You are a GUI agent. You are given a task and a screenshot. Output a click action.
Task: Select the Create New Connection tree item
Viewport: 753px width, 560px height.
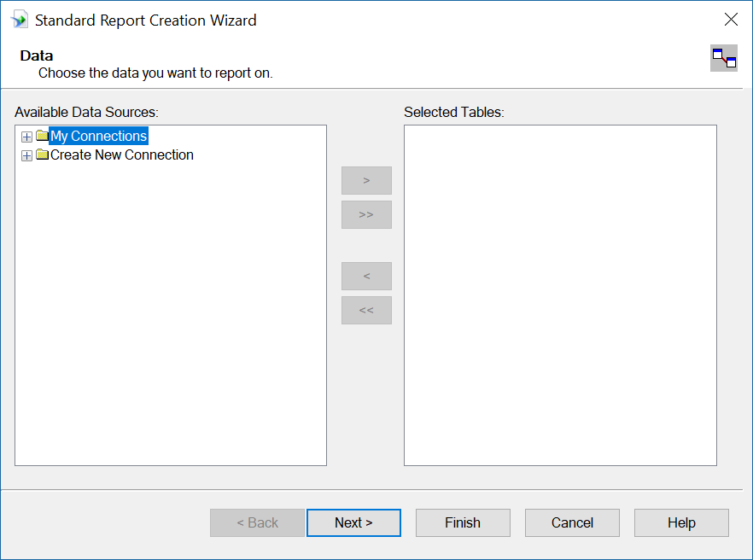tap(122, 155)
